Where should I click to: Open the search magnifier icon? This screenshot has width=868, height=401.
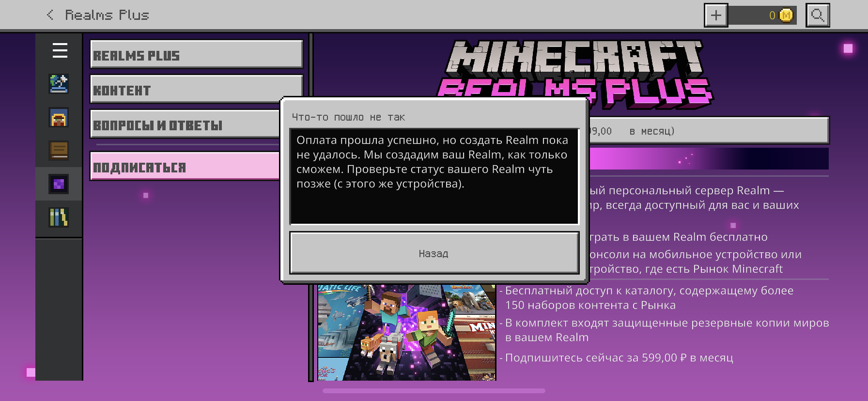click(x=818, y=15)
